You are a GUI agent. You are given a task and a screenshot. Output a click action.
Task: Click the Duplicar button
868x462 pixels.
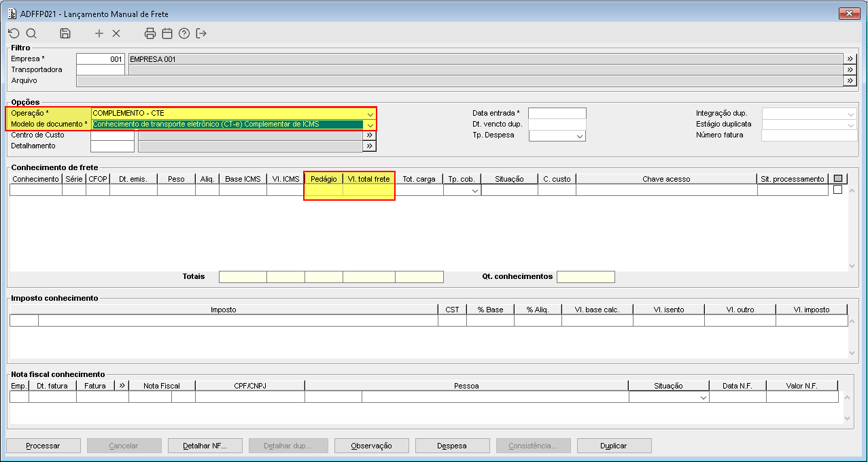614,446
